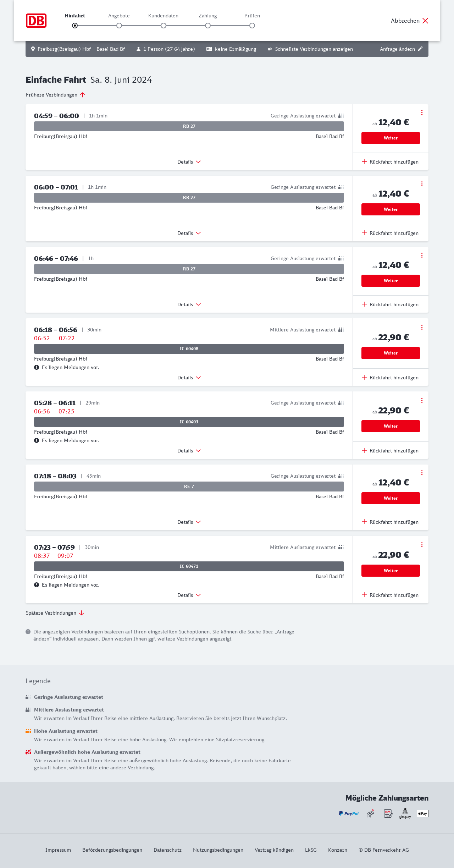The image size is (454, 868).
Task: Open three-dot menu for 04:59 connection
Action: [x=422, y=112]
